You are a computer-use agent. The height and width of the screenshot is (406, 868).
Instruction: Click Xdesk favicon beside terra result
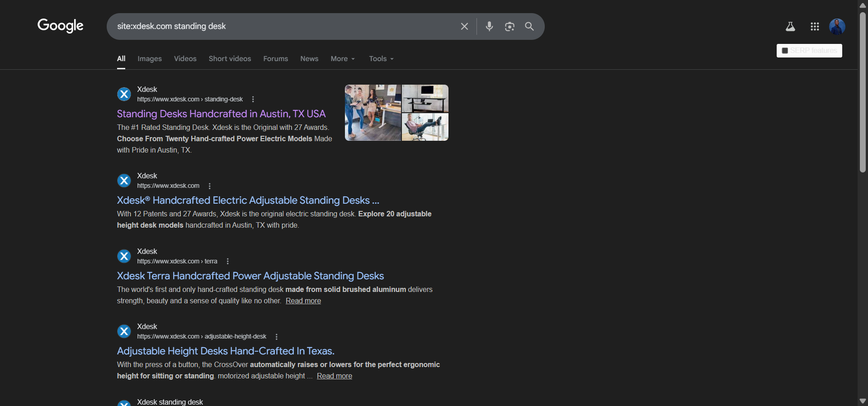point(124,256)
